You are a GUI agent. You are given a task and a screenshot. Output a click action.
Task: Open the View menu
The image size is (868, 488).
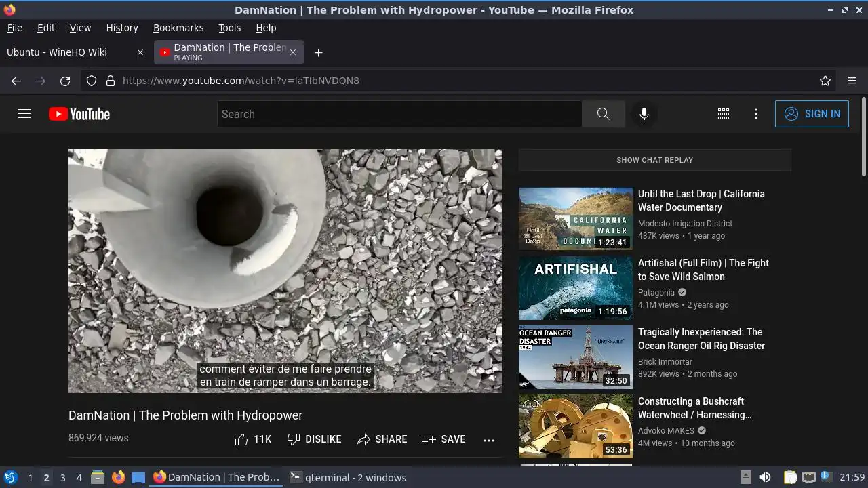(80, 28)
